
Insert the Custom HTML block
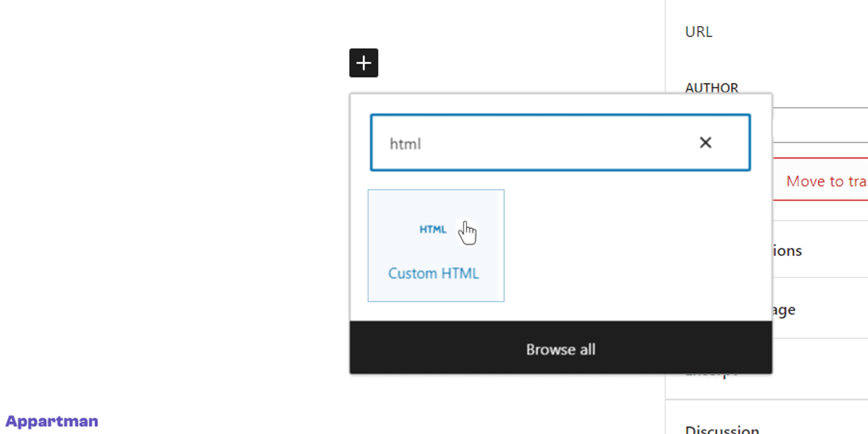click(x=436, y=246)
